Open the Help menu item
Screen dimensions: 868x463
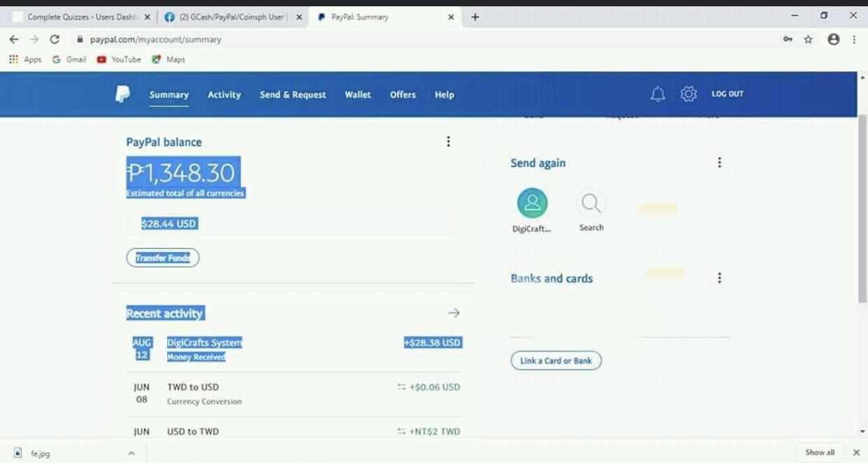coord(444,95)
